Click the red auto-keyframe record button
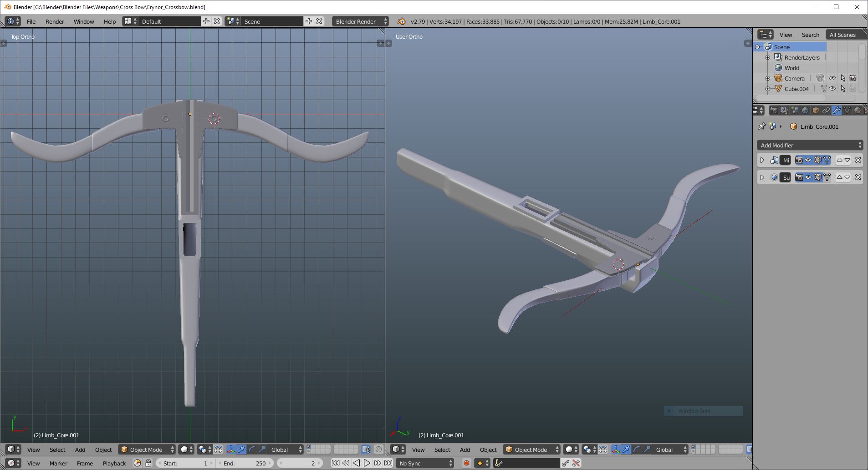 tap(466, 463)
